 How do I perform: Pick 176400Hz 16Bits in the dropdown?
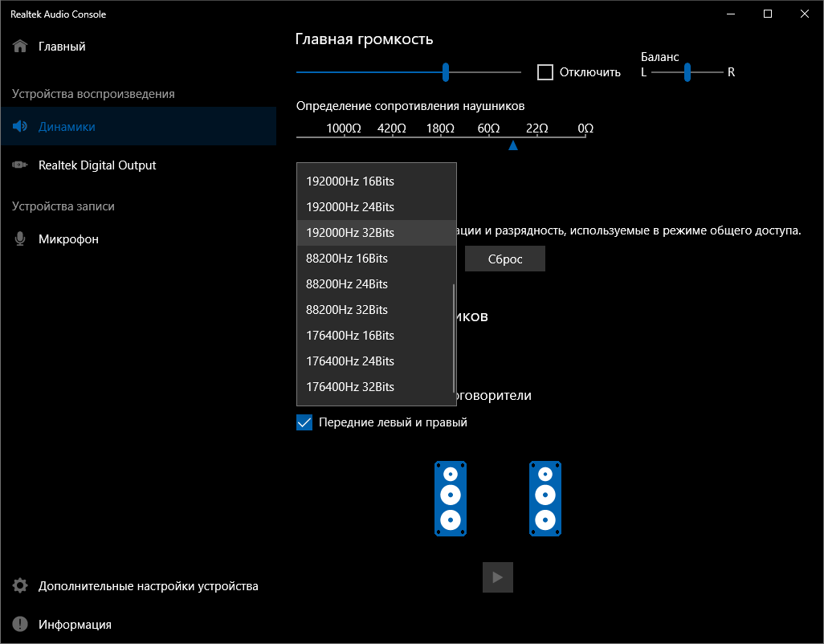[350, 336]
